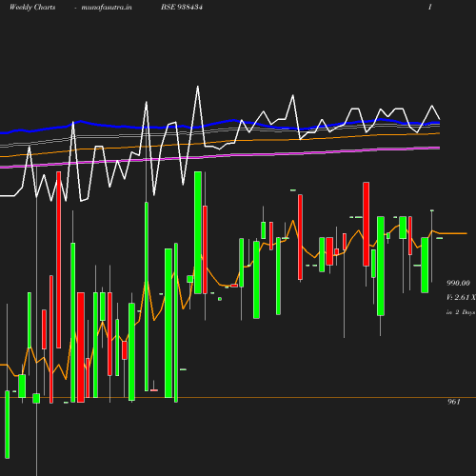The width and height of the screenshot is (476, 476).
Task: Click the 'in 2 Days' text
Action: [x=461, y=312]
